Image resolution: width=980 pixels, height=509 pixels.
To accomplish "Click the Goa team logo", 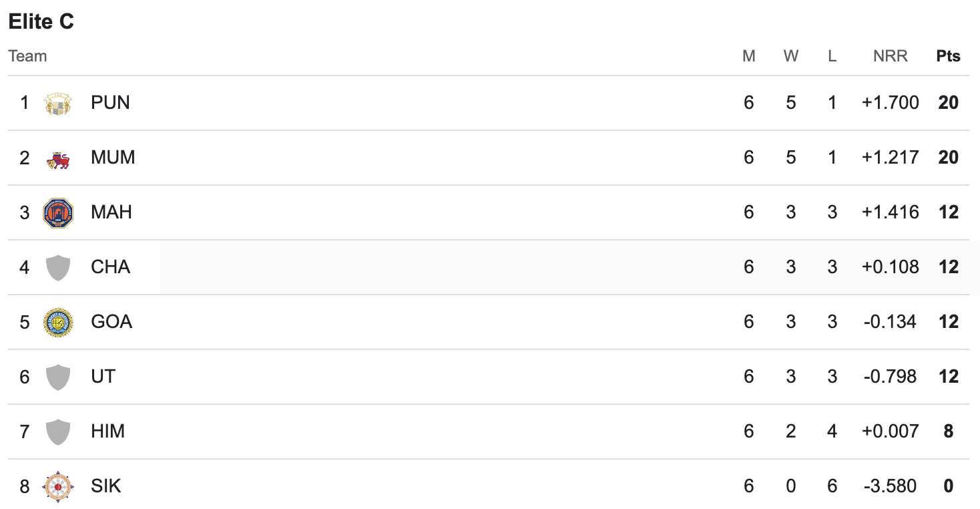I will [x=57, y=323].
